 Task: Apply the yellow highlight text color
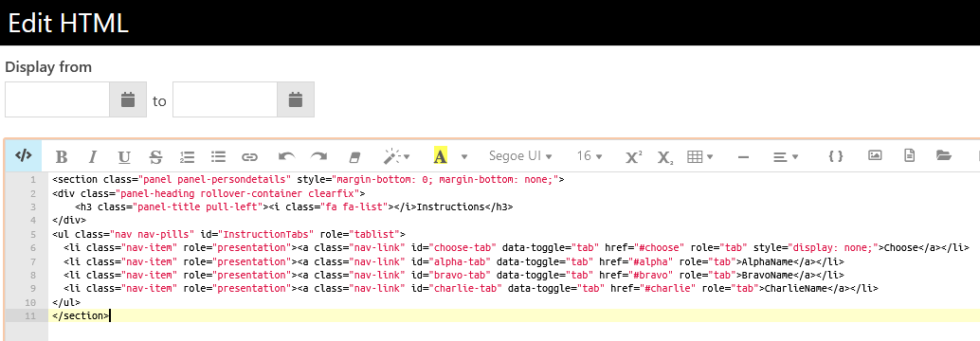440,156
